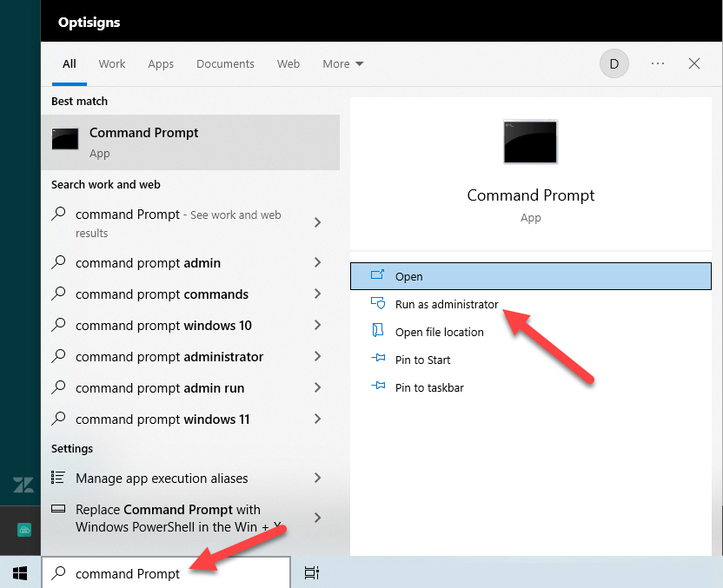Click the Run as administrator shield icon

[x=378, y=303]
